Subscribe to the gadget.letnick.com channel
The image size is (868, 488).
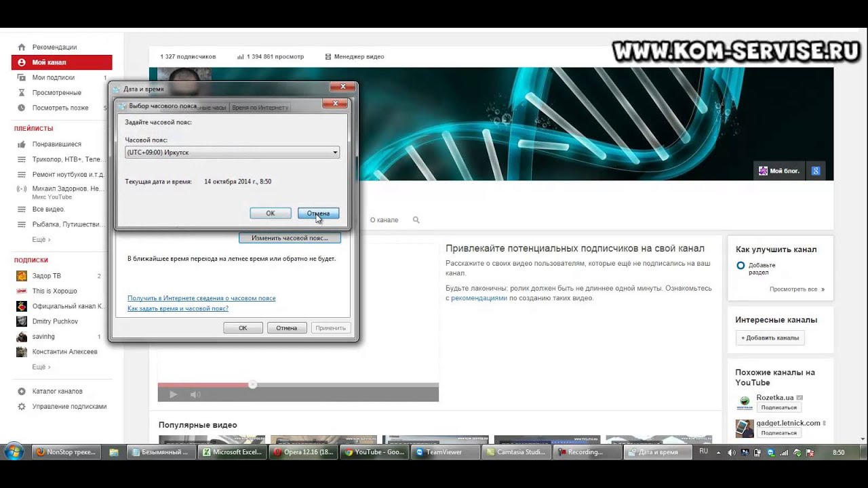coord(778,432)
